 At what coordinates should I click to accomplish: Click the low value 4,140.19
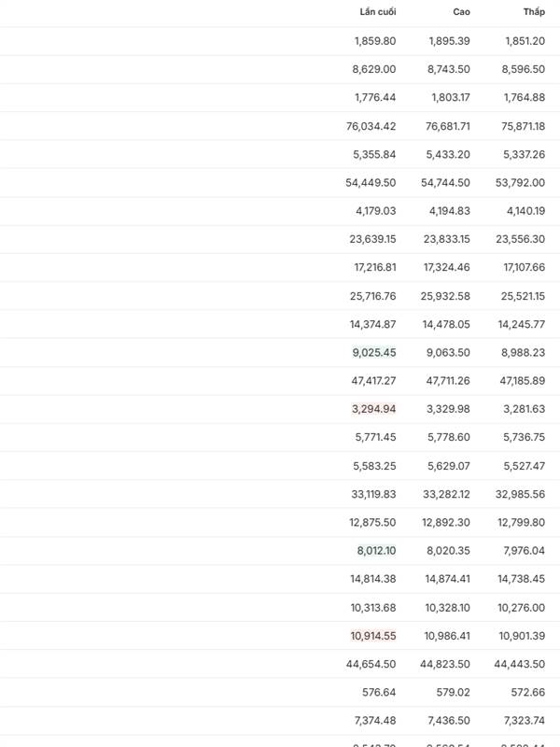pos(525,211)
